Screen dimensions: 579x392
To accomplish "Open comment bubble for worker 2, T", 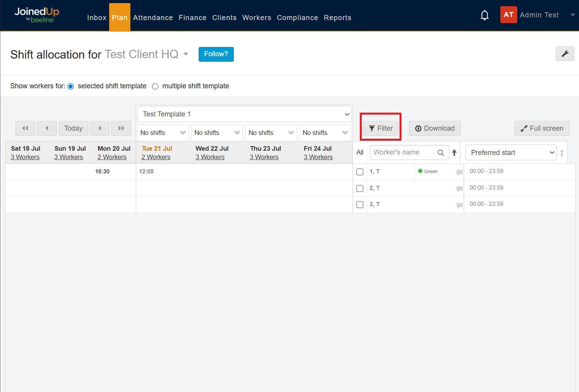I will point(459,189).
